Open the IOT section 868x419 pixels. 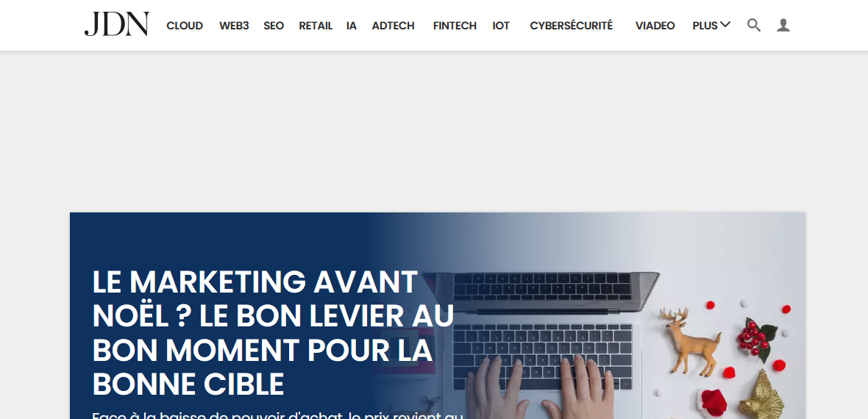pos(501,26)
